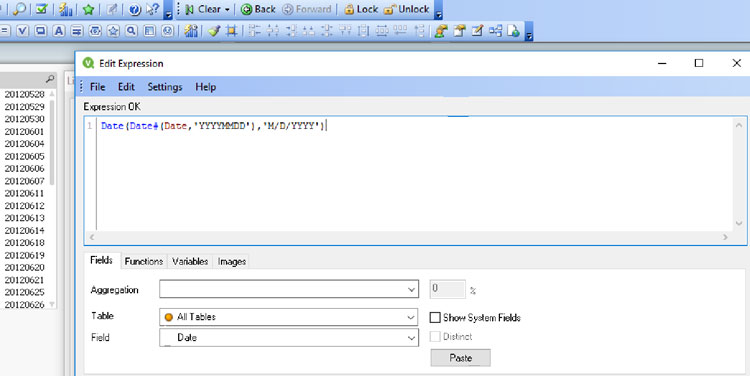This screenshot has width=750, height=376.
Task: Switch to the Images tab
Action: [232, 261]
